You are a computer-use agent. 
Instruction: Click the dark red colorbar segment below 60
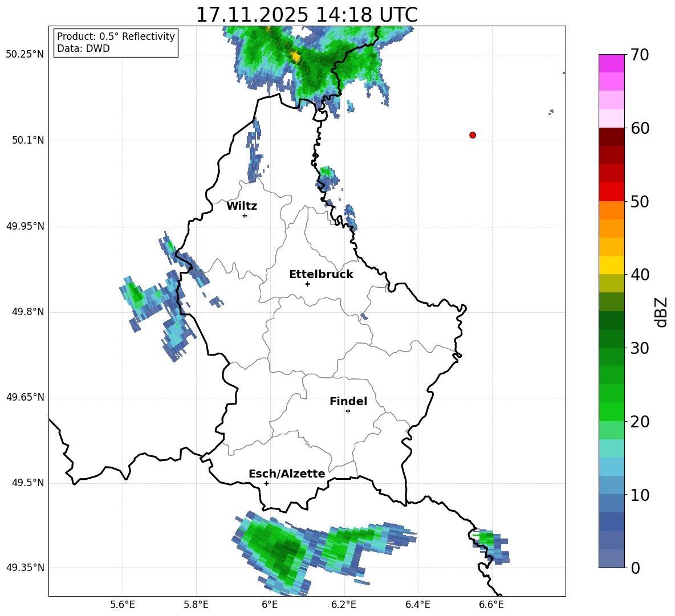point(611,137)
